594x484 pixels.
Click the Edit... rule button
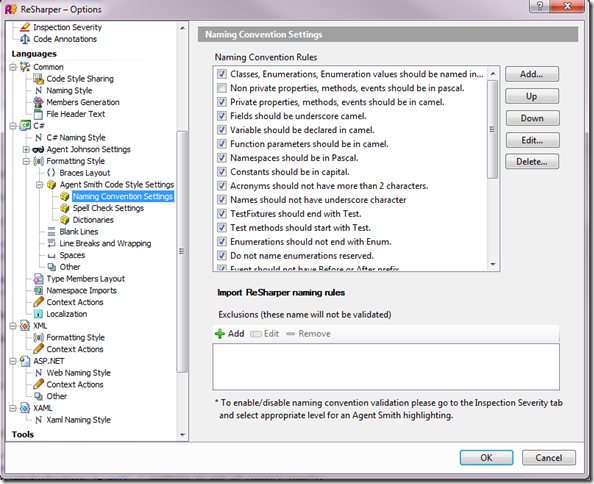pos(532,140)
